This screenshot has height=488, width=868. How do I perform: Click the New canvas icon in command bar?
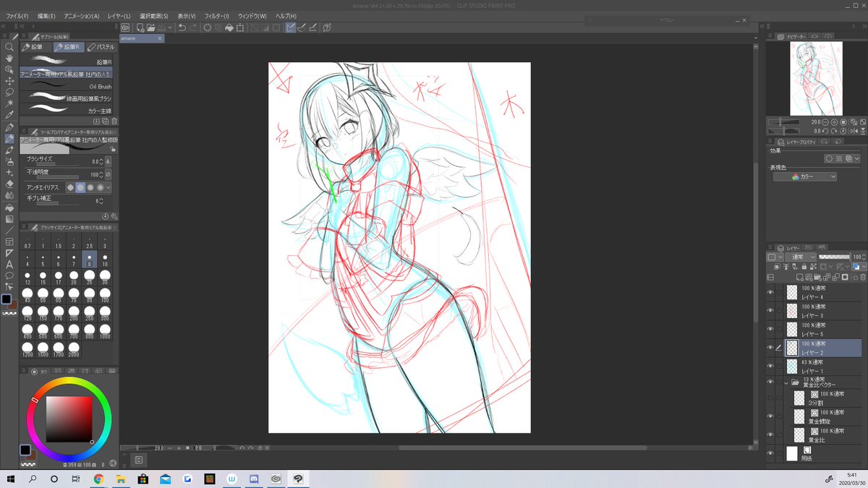coord(139,27)
